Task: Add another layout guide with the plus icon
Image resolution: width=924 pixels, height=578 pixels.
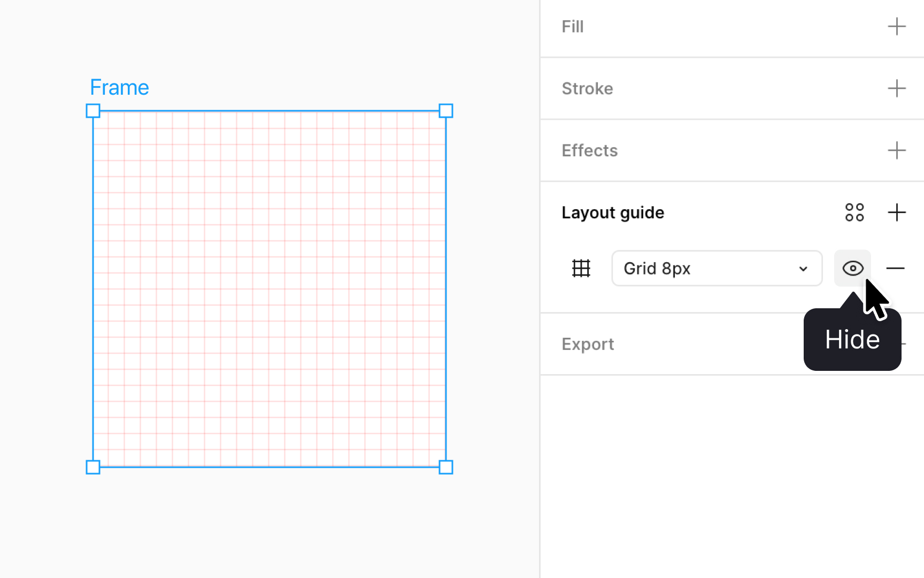Action: [897, 212]
